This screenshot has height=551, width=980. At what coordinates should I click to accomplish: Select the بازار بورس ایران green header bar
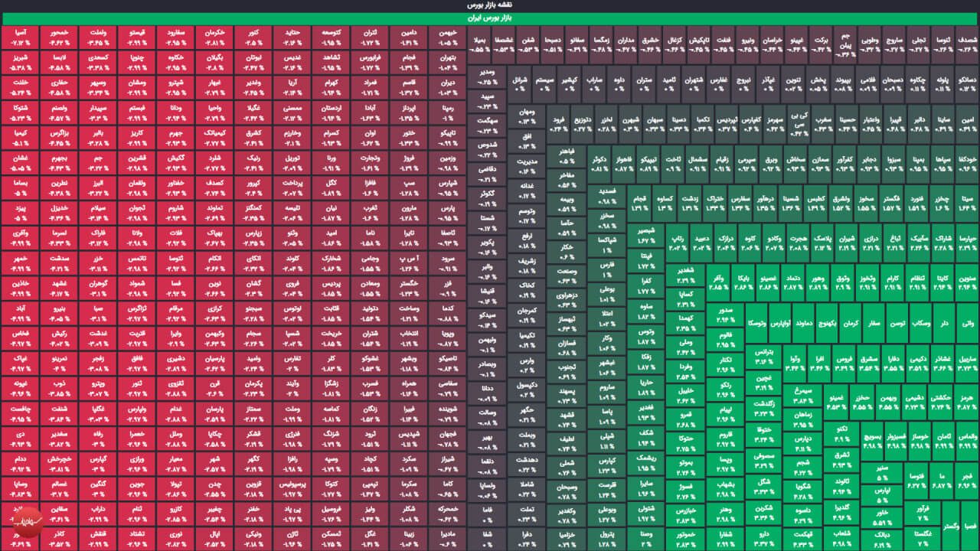tap(489, 17)
